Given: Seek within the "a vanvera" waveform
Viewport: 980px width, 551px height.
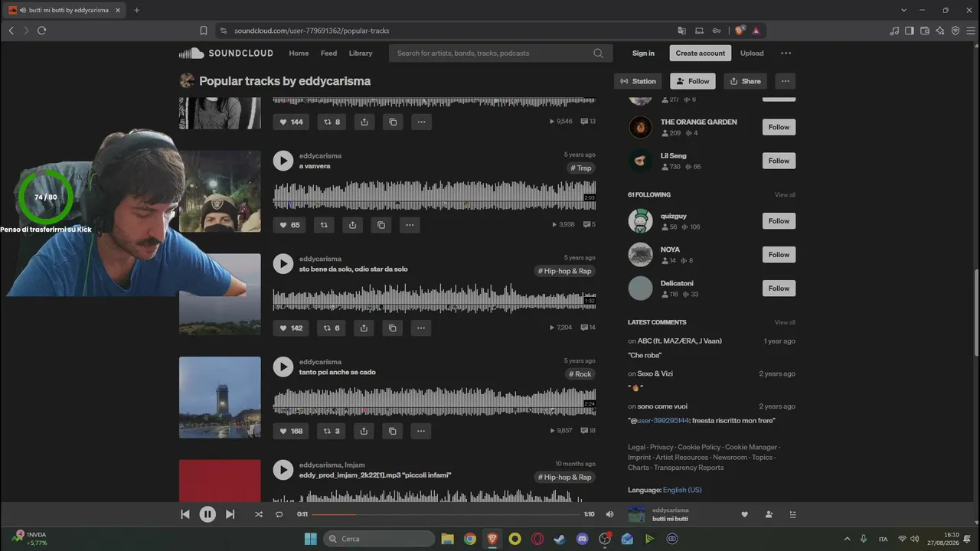Looking at the screenshot, I should point(434,194).
